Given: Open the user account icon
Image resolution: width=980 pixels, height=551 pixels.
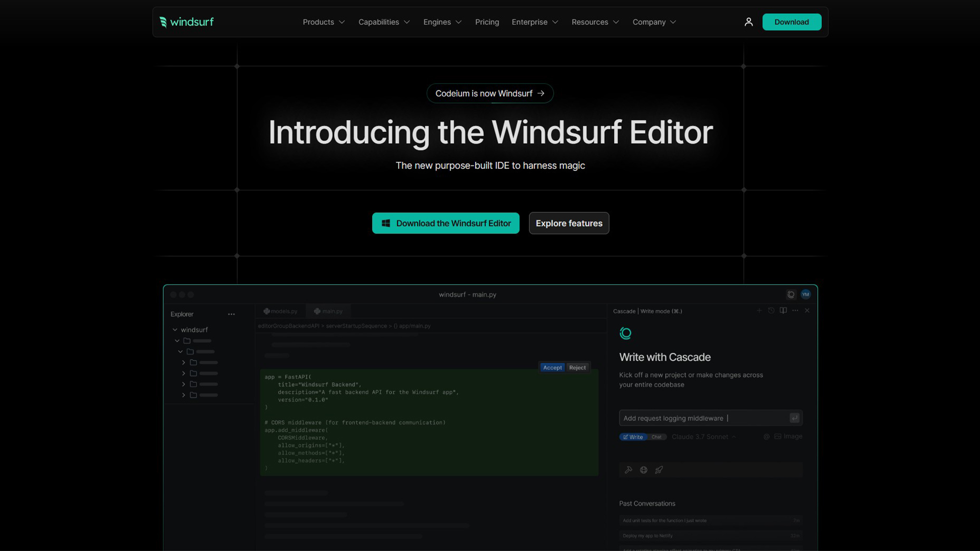Looking at the screenshot, I should tap(748, 22).
